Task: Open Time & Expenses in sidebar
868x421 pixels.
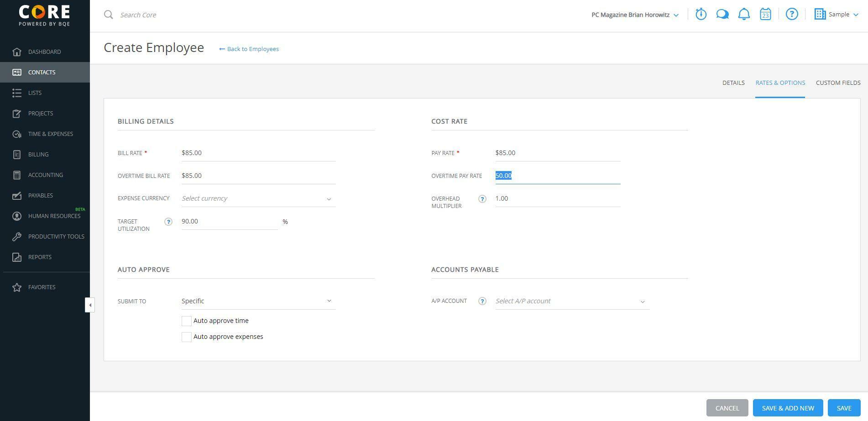Action: [50, 134]
